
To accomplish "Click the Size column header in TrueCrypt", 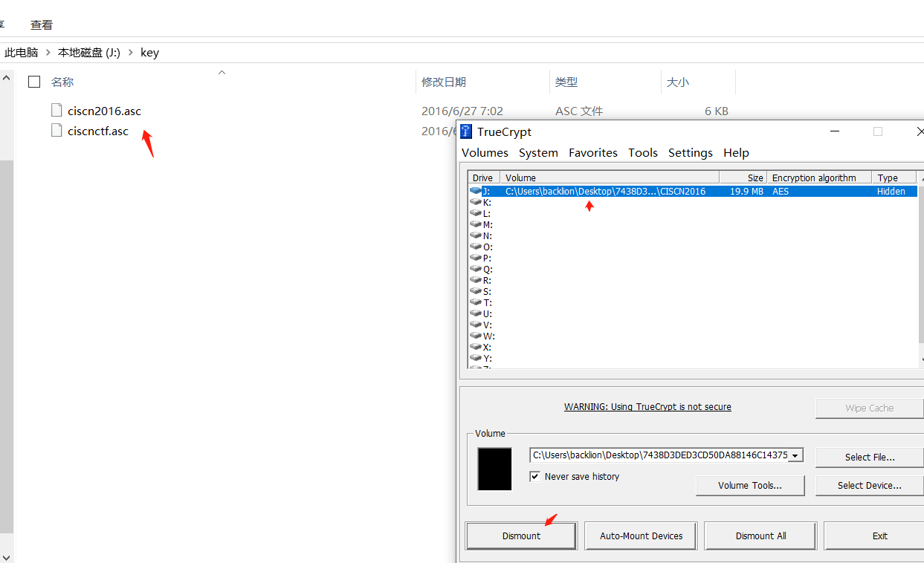I will coord(743,178).
